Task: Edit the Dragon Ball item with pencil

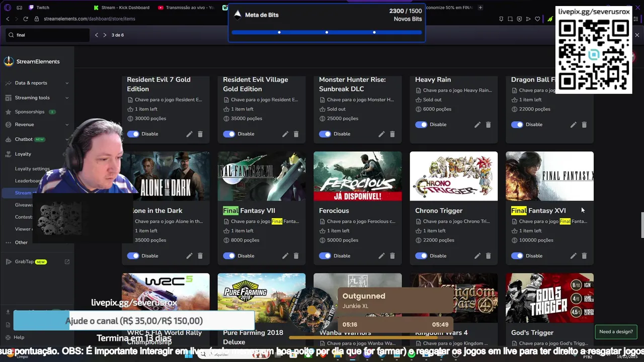Action: pos(573,125)
